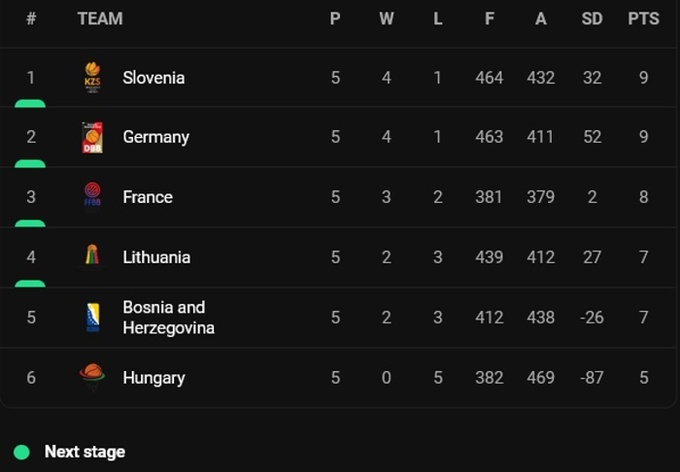Click the Slovenia team logo
Screen dimensions: 680x472
point(92,78)
